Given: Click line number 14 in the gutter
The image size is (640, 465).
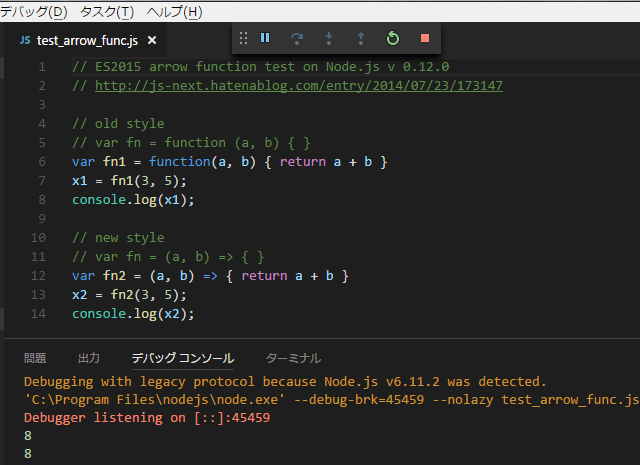Looking at the screenshot, I should (38, 314).
